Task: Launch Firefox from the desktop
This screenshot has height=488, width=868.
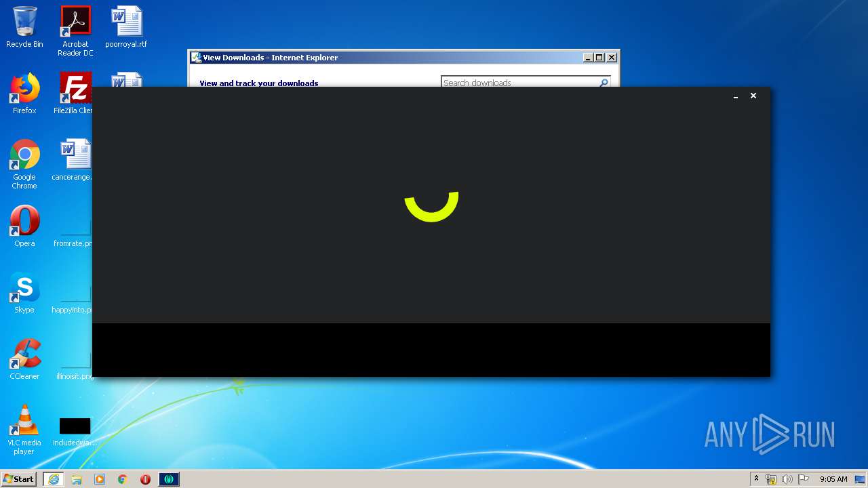Action: point(24,94)
